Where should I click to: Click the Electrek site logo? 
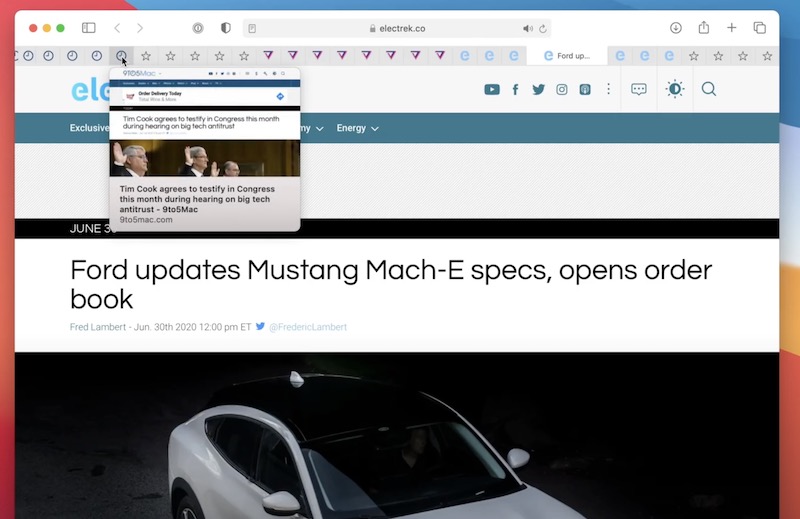click(x=91, y=90)
